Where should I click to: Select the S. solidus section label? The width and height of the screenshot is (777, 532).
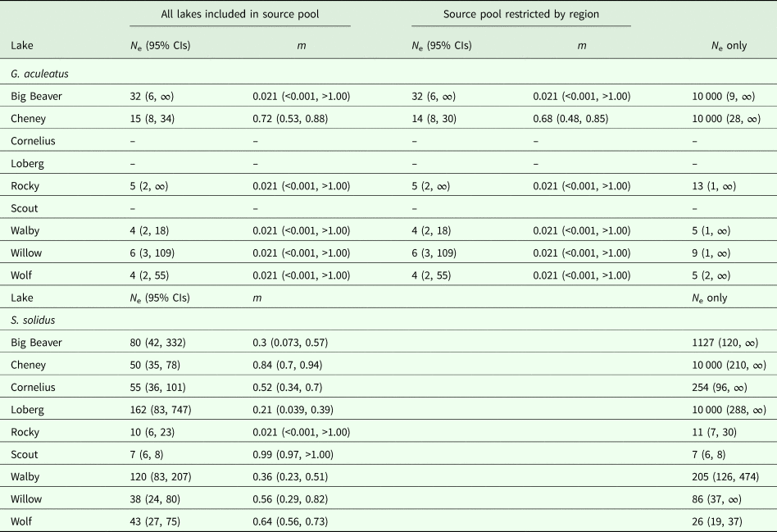point(32,319)
